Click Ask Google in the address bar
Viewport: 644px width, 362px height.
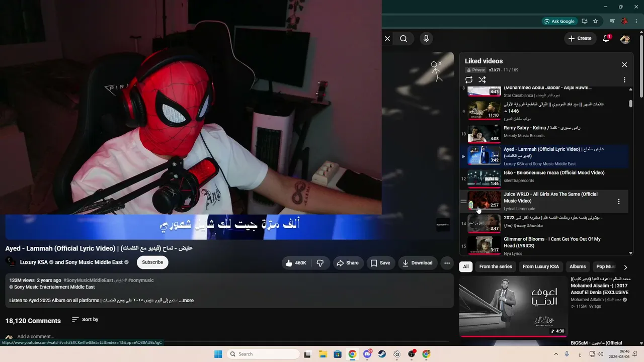coord(559,21)
